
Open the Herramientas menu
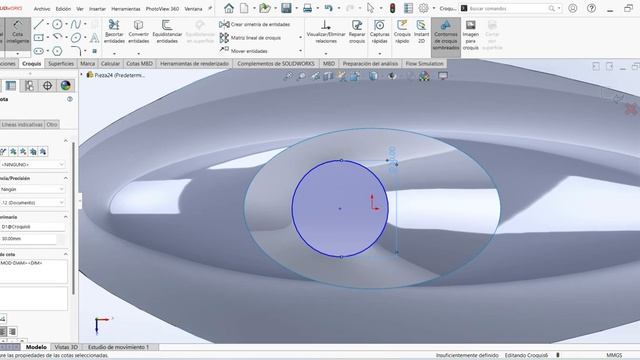(126, 9)
